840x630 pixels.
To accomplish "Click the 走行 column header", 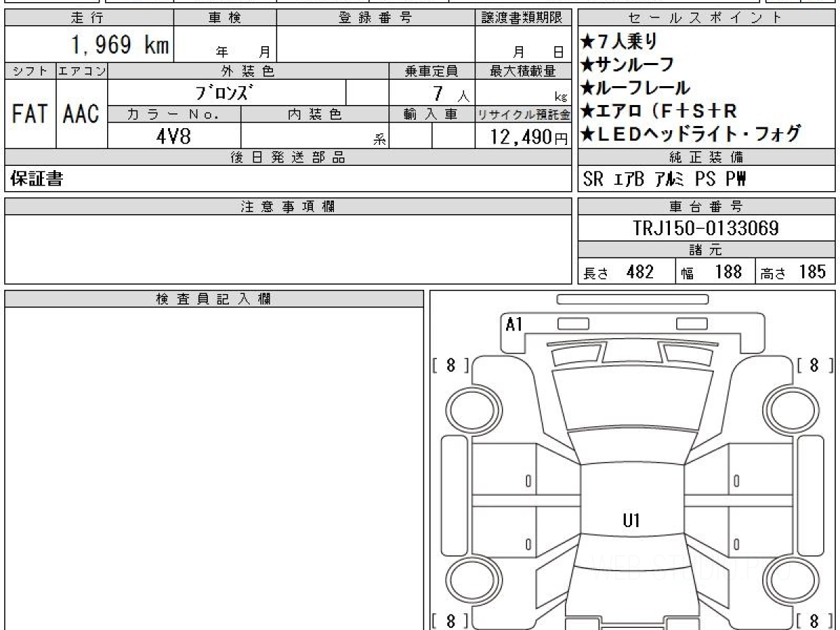I will pyautogui.click(x=88, y=18).
